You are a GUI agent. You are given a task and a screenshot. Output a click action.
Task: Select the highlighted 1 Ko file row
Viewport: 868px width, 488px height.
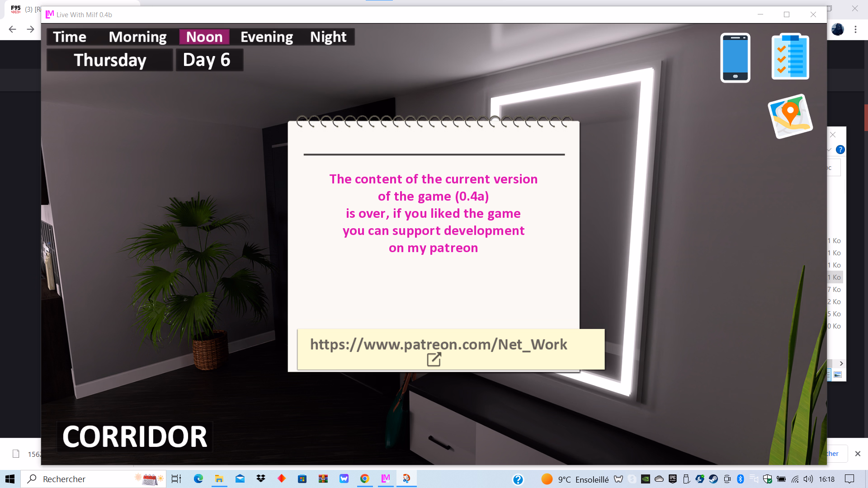coord(835,277)
